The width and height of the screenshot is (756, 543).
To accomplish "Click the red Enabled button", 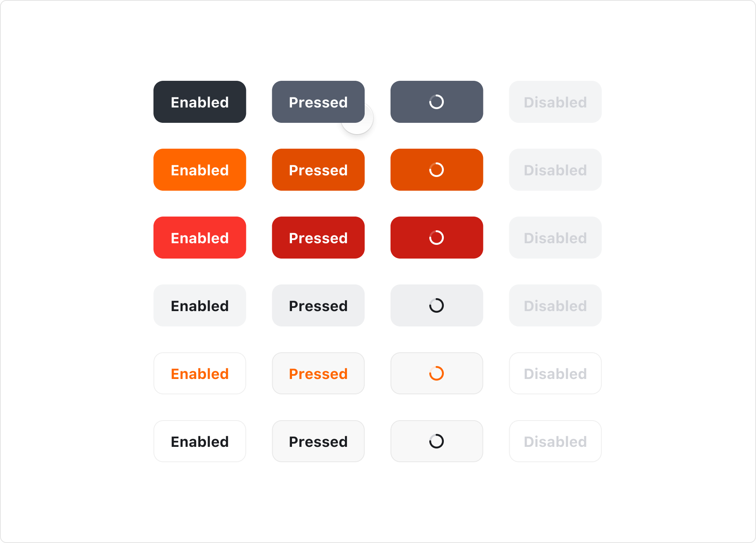I will (199, 238).
